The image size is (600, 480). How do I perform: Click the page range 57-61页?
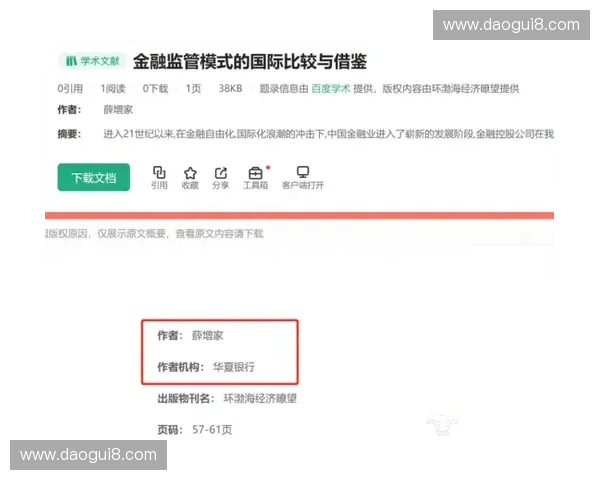click(212, 430)
